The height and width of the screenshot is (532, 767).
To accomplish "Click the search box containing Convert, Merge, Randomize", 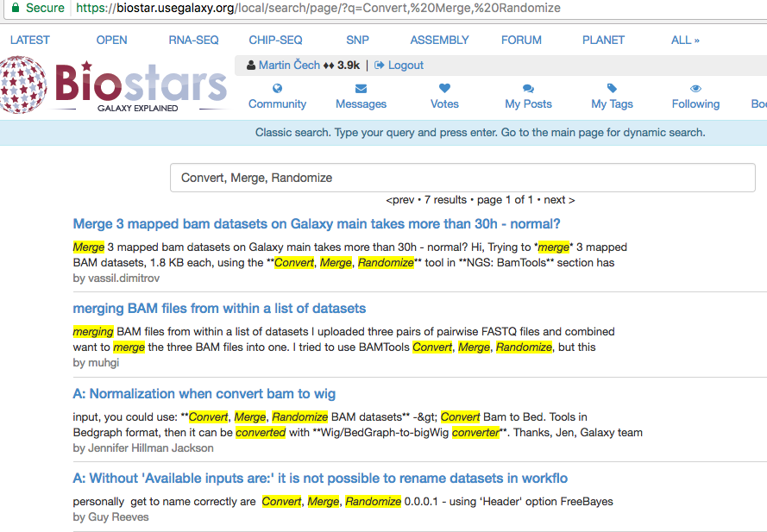I will point(462,178).
